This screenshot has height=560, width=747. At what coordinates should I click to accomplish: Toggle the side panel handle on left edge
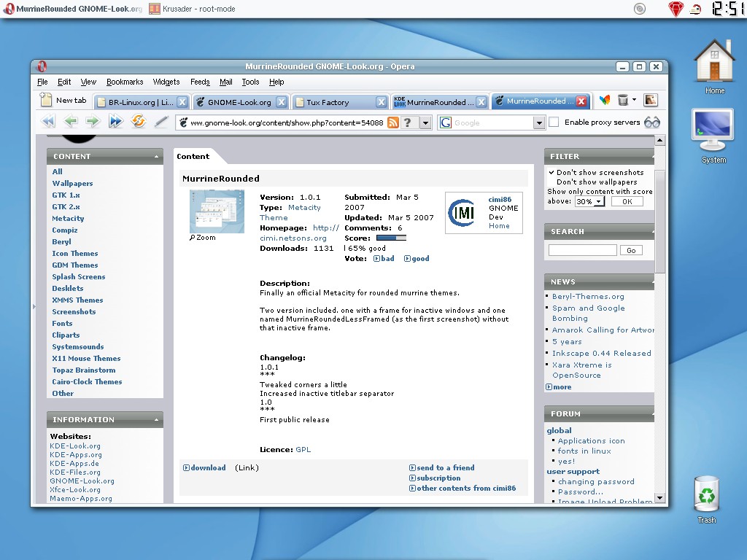pyautogui.click(x=34, y=307)
